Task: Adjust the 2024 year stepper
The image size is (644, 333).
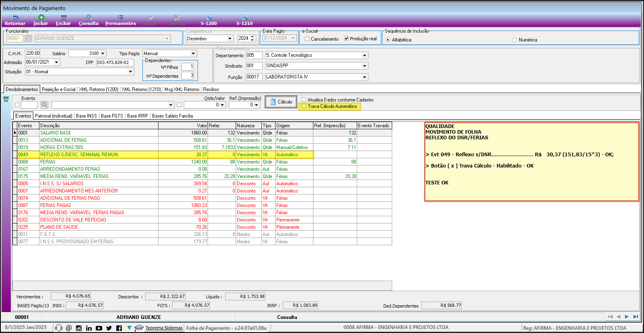Action: pyautogui.click(x=253, y=39)
